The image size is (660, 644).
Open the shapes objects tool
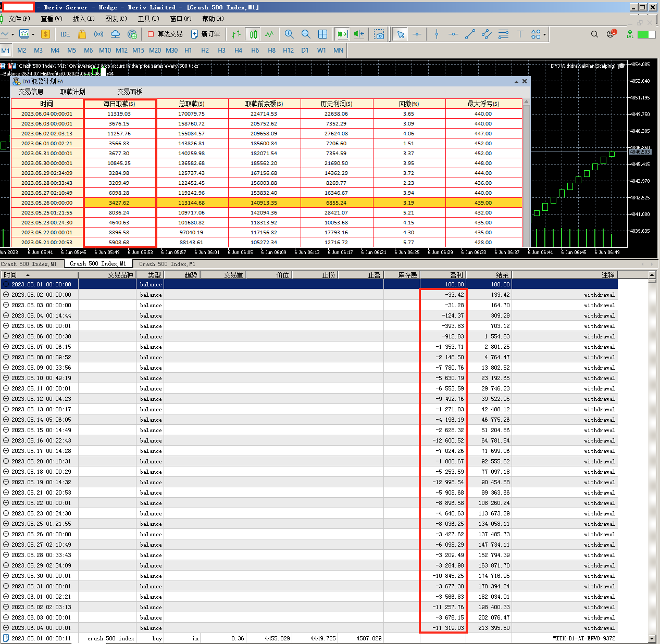point(536,34)
